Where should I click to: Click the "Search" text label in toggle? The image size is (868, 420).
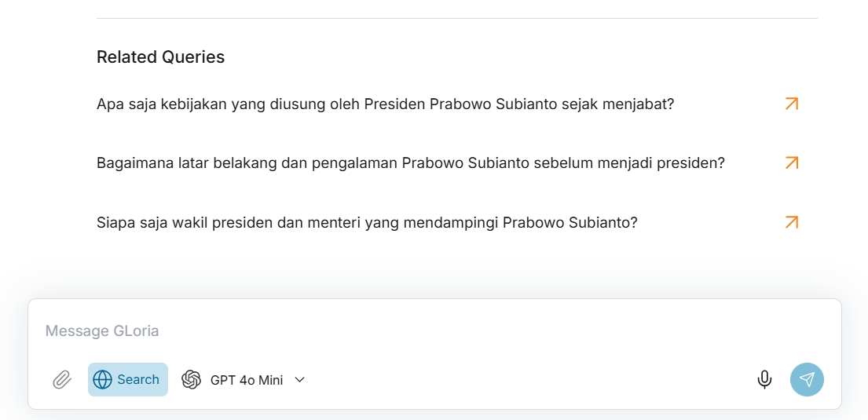click(138, 380)
